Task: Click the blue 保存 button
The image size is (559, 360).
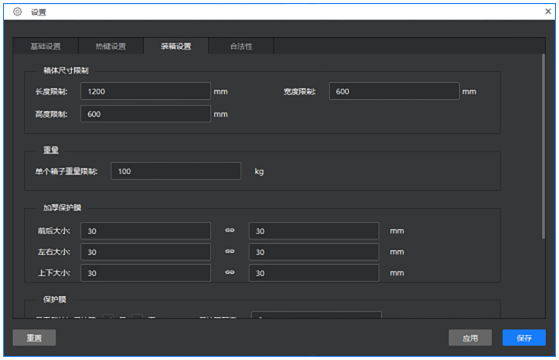Action: (524, 338)
